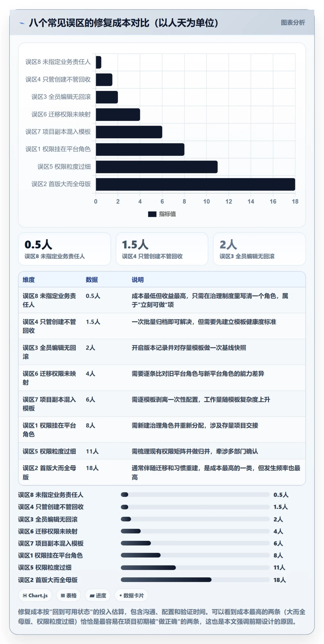Click the chart bar for 误区5 权限粒度过细
This screenshot has width=324, height=644.
(157, 167)
